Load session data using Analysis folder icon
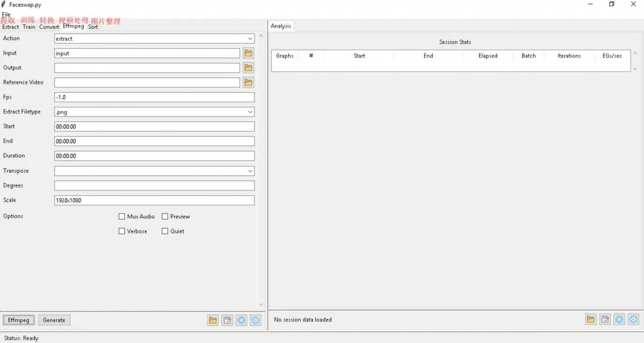The image size is (644, 343). coord(591,320)
